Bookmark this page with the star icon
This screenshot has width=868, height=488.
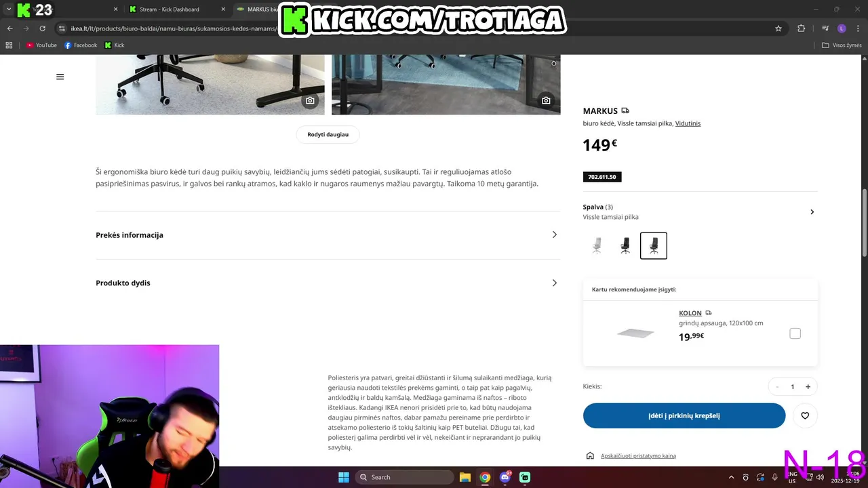coord(778,28)
